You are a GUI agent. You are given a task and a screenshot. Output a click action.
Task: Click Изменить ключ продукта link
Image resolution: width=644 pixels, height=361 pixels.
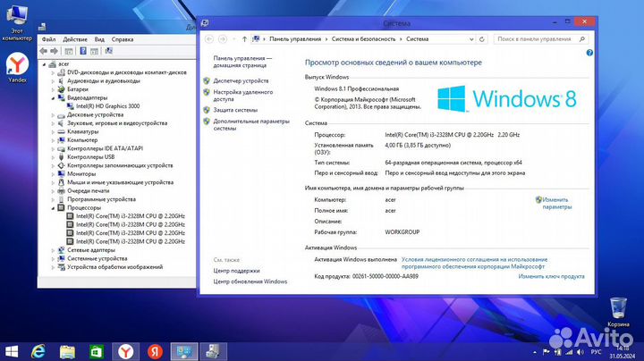[x=551, y=276]
